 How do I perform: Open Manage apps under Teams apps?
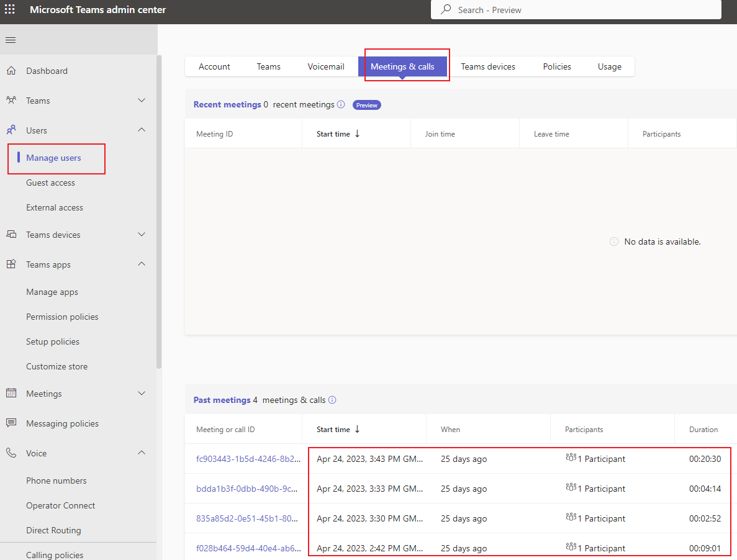(x=52, y=292)
